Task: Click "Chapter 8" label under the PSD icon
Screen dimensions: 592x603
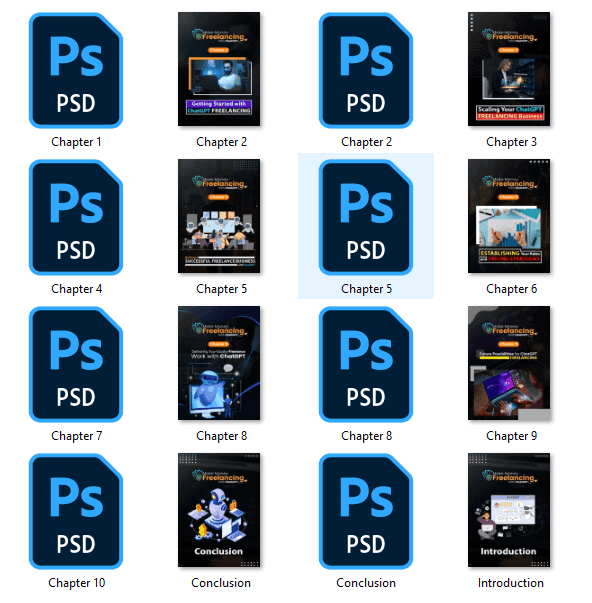Action: [x=366, y=436]
